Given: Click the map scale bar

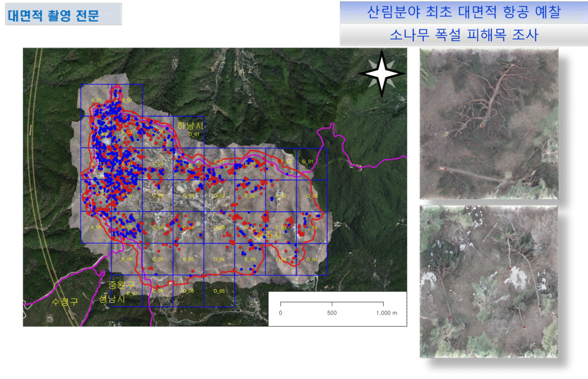Looking at the screenshot, I should pos(332,303).
